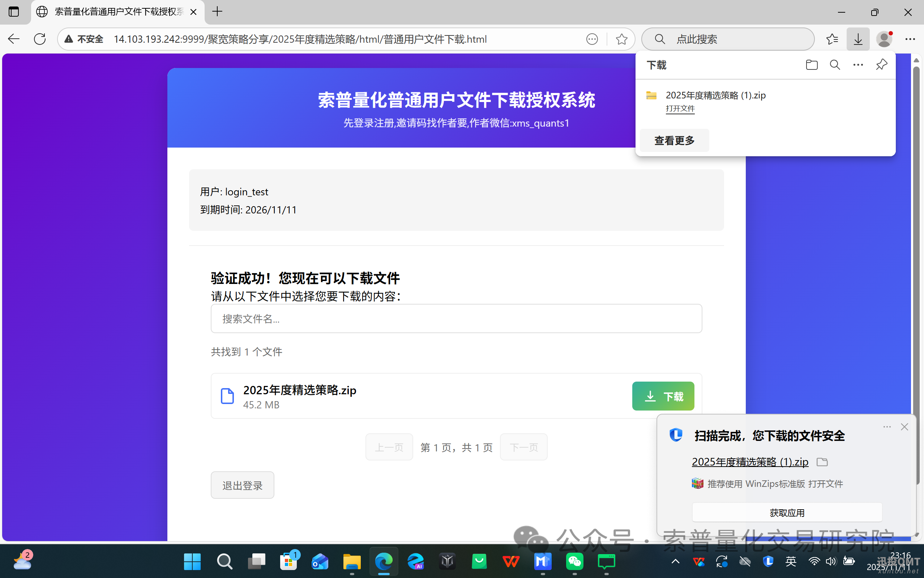Open a new browser tab
This screenshot has height=578, width=924.
217,12
